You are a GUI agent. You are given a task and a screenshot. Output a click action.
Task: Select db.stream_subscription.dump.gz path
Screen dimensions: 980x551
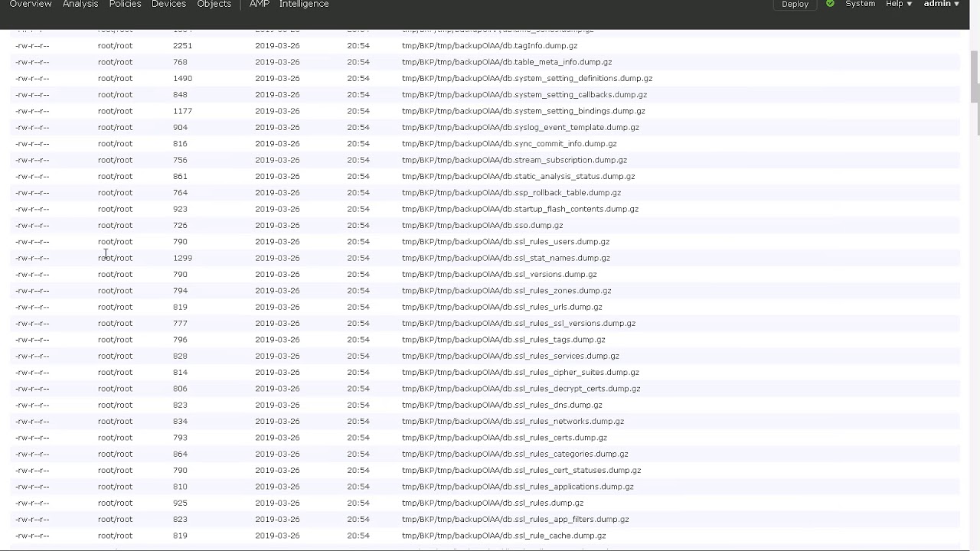(x=514, y=160)
